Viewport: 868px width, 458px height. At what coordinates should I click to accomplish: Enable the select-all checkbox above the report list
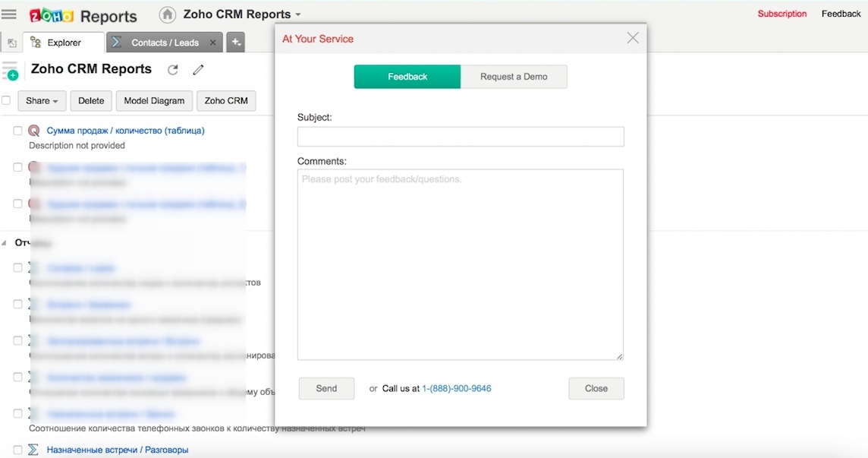[x=5, y=99]
